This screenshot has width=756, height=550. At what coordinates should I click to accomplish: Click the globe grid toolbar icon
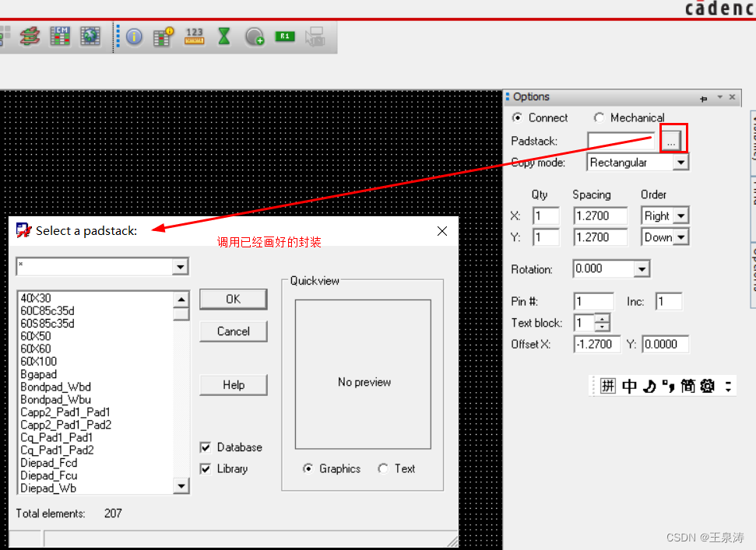point(90,36)
